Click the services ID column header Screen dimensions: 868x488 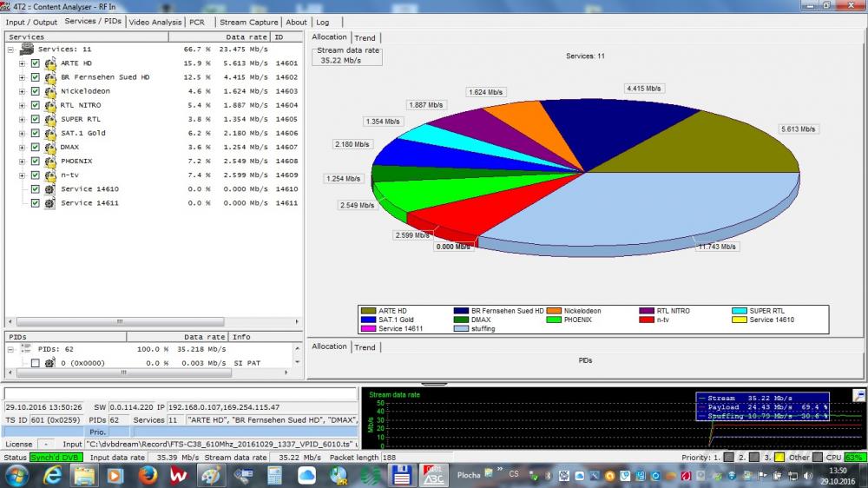point(286,37)
